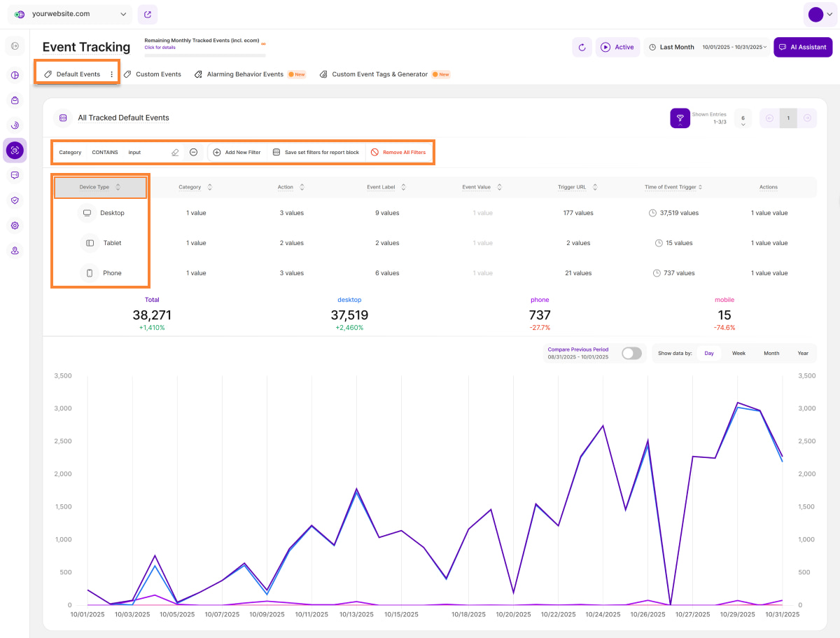Click the eraser icon in Category filter
This screenshot has width=840, height=638.
tap(176, 152)
